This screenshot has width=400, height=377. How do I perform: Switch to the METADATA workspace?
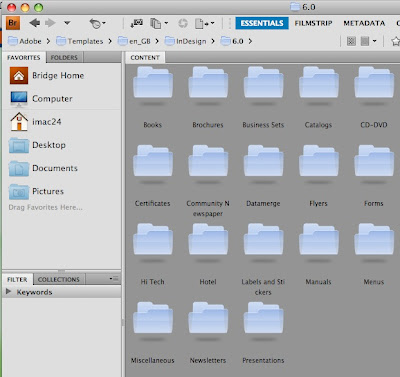pos(364,23)
